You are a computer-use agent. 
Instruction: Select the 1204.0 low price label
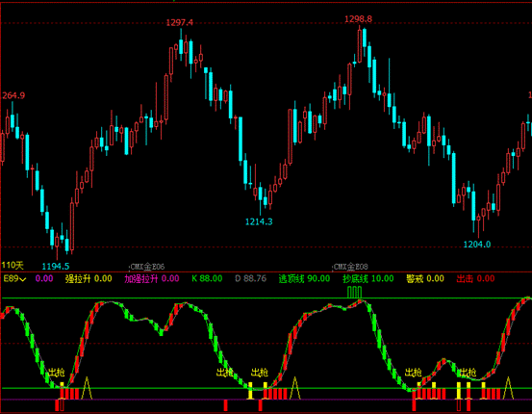(x=477, y=245)
